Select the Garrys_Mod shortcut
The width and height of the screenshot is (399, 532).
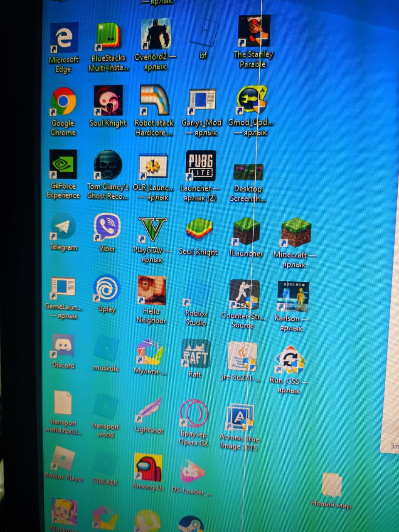(202, 102)
